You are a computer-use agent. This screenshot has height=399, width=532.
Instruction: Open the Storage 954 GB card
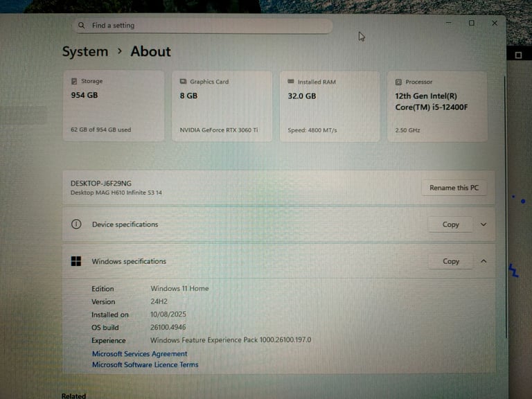(x=114, y=105)
